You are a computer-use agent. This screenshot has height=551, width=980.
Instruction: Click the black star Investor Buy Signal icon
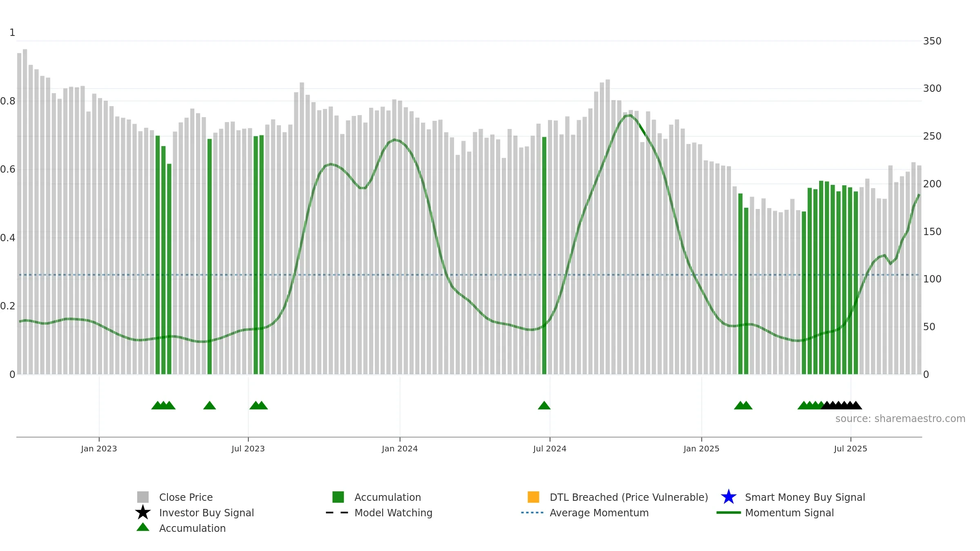[x=143, y=513]
